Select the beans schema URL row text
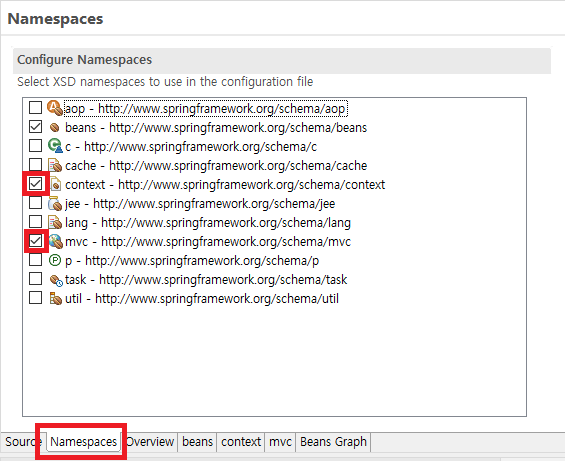 click(x=216, y=127)
